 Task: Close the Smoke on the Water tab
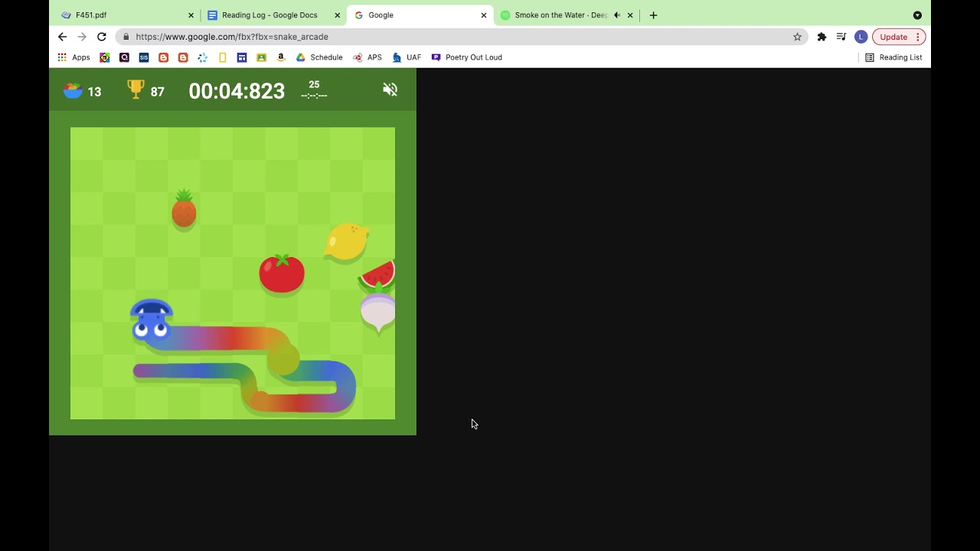630,15
